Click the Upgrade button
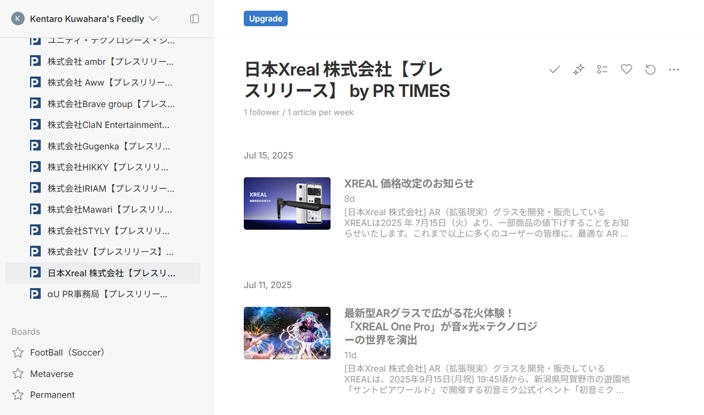The width and height of the screenshot is (704, 415). click(x=266, y=18)
